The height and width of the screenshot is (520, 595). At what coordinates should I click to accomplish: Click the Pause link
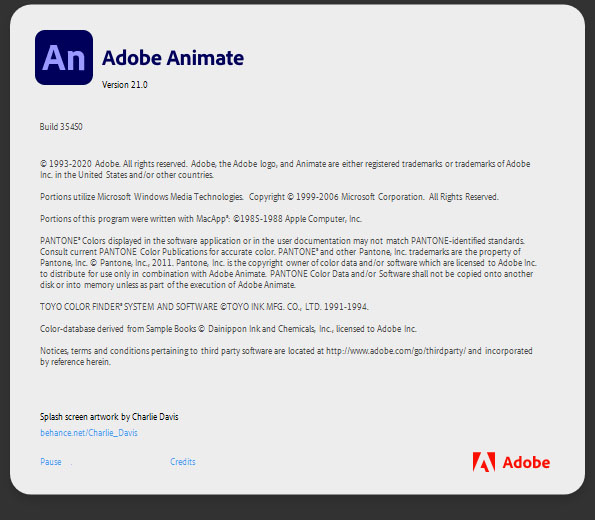[x=51, y=462]
